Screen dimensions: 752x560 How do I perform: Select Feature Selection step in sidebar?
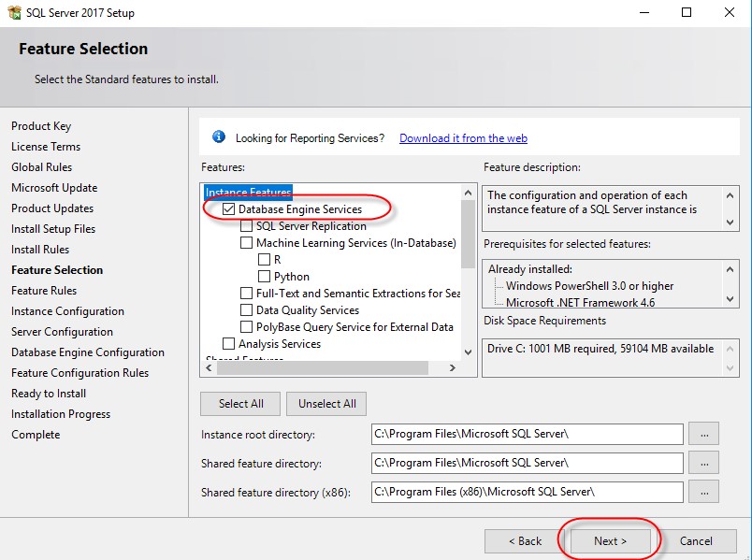tap(57, 270)
